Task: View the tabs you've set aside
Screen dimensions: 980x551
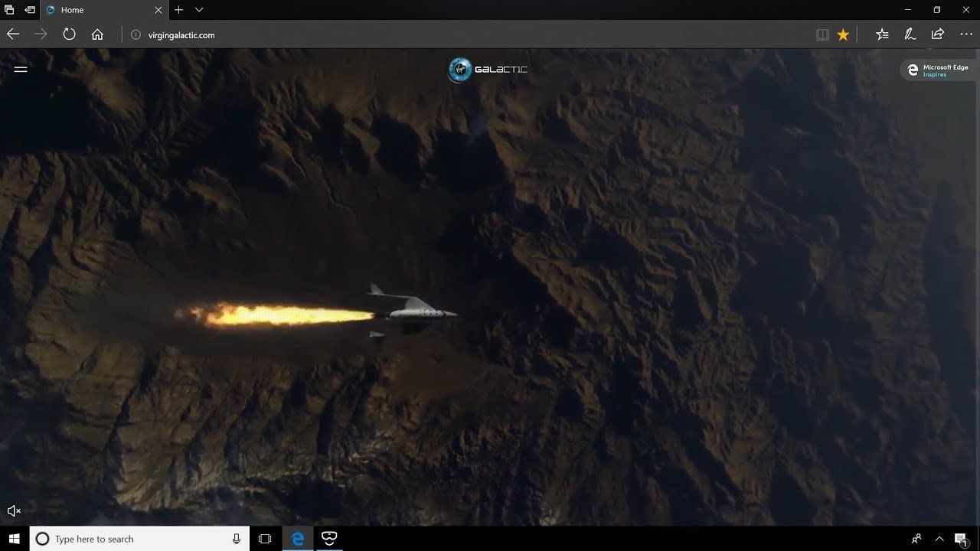Action: 9,10
